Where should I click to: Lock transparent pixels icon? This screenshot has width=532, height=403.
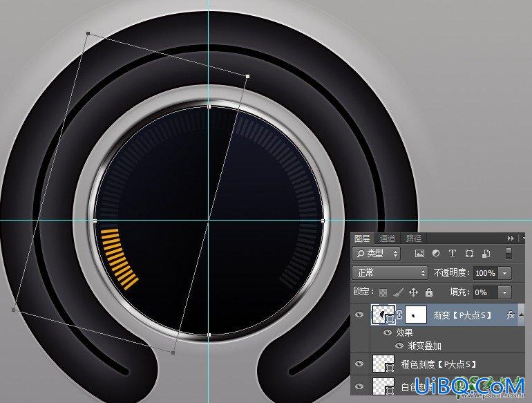point(383,292)
